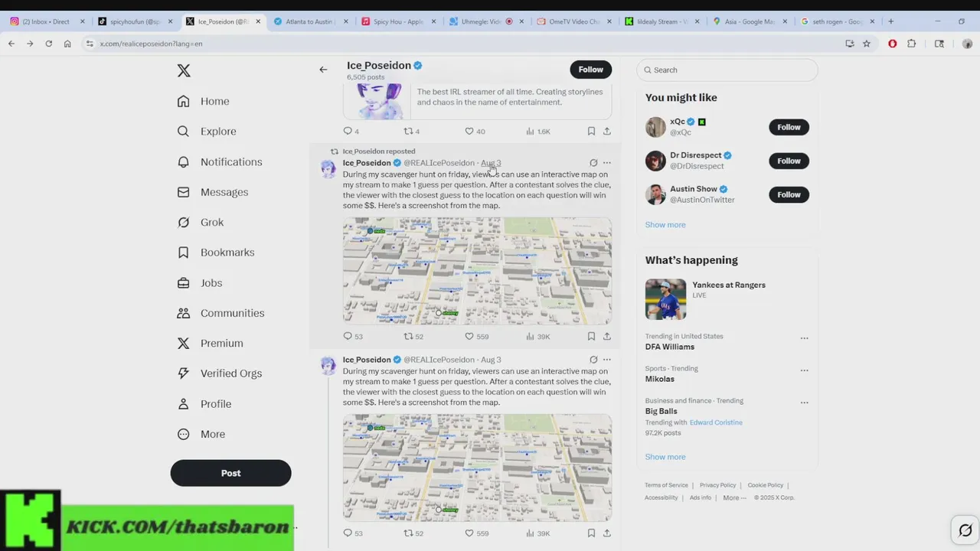Open xQc profile avatar

[655, 127]
